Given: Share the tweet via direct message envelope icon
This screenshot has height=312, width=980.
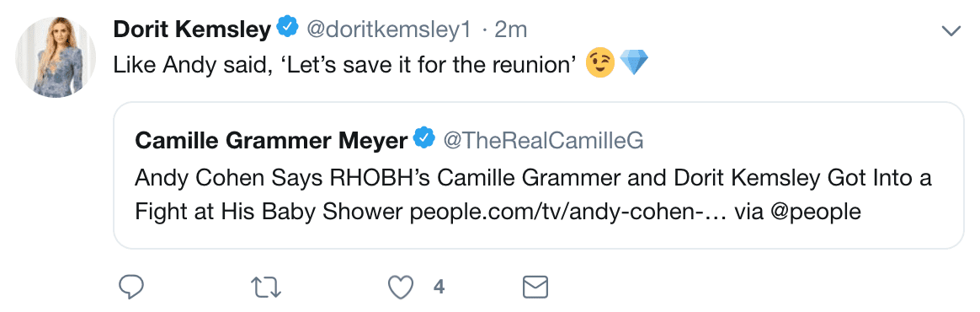Looking at the screenshot, I should [x=535, y=288].
